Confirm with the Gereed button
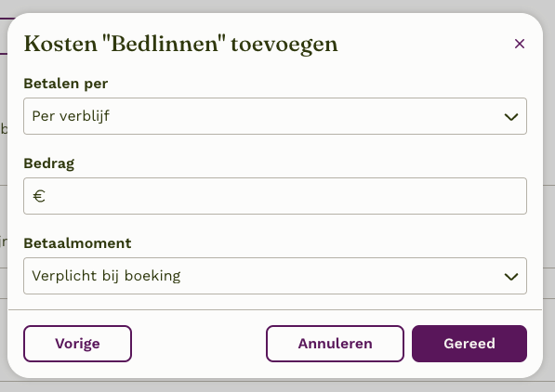Viewport: 555px width, 392px height. [469, 344]
